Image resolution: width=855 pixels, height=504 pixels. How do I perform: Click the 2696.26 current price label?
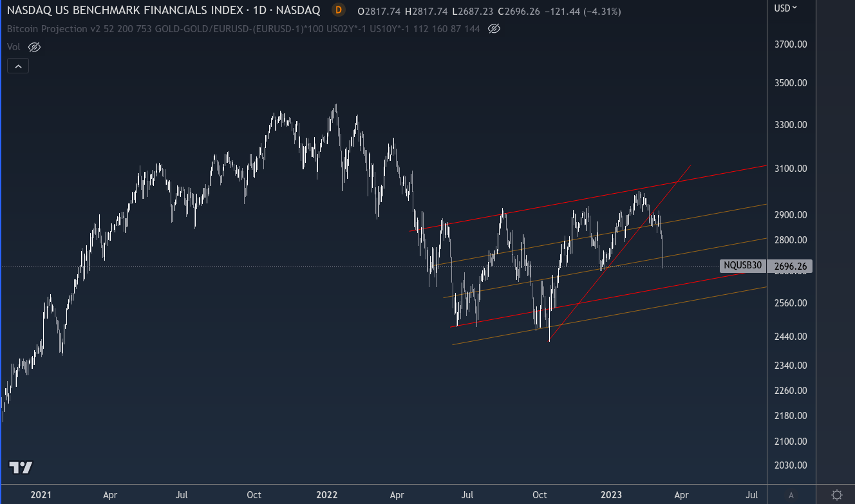pyautogui.click(x=791, y=266)
